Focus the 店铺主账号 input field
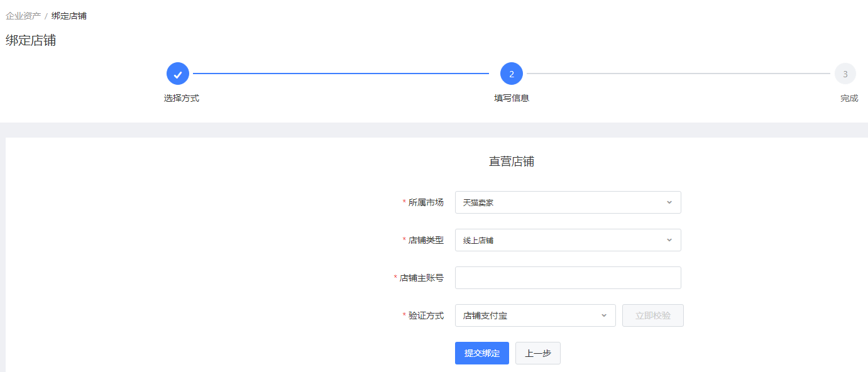This screenshot has height=372, width=868. (568, 278)
